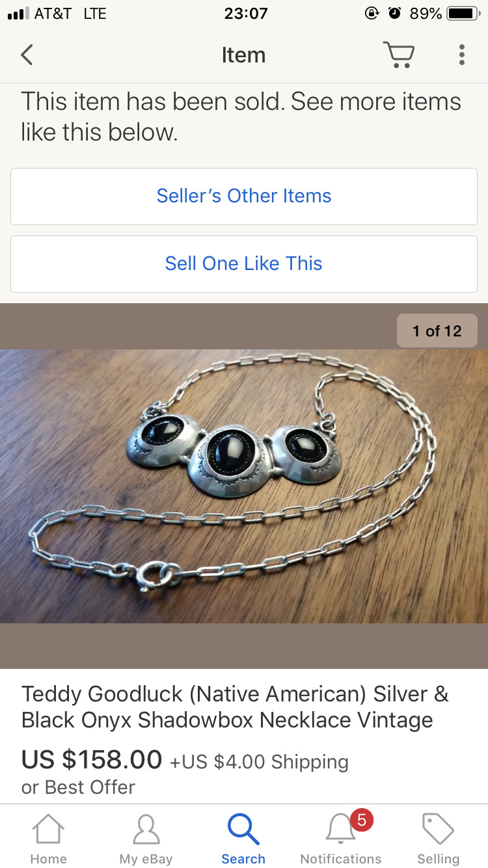Tap the US $158.00 price
488x868 pixels.
point(92,759)
